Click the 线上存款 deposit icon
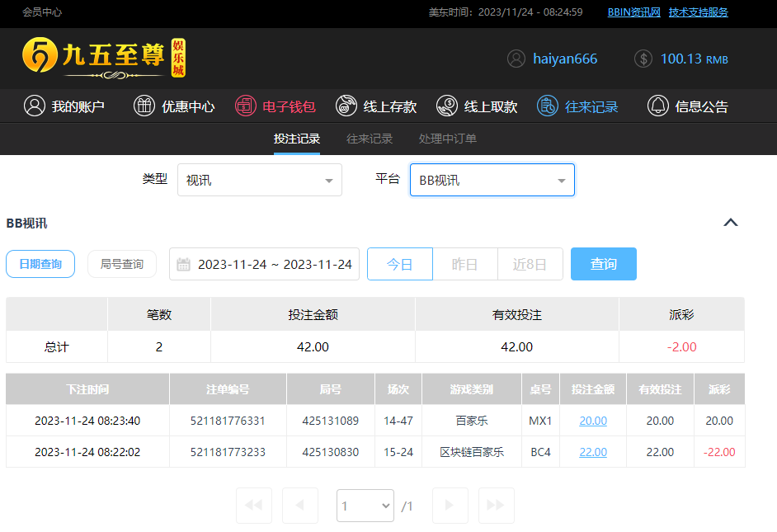This screenshot has width=777, height=532. pyautogui.click(x=346, y=106)
